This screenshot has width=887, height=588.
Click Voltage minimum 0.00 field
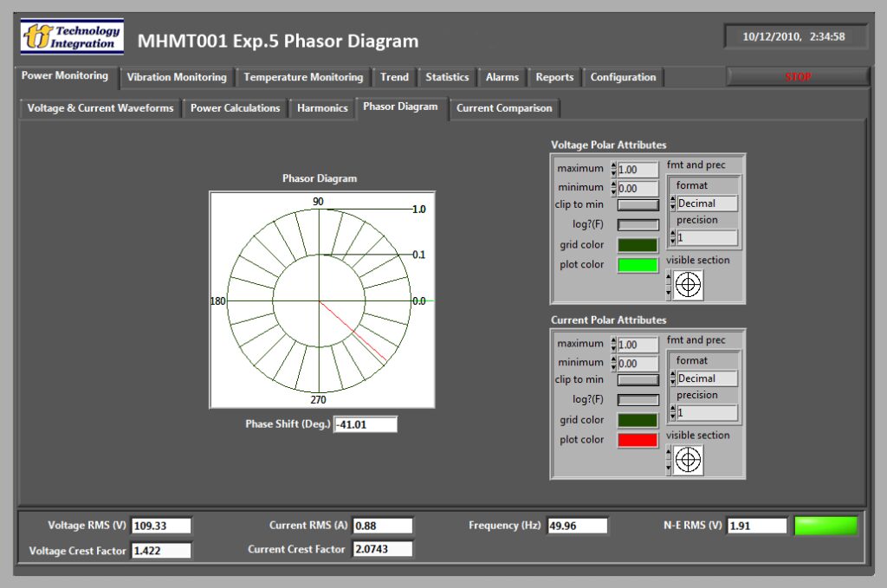pos(638,188)
